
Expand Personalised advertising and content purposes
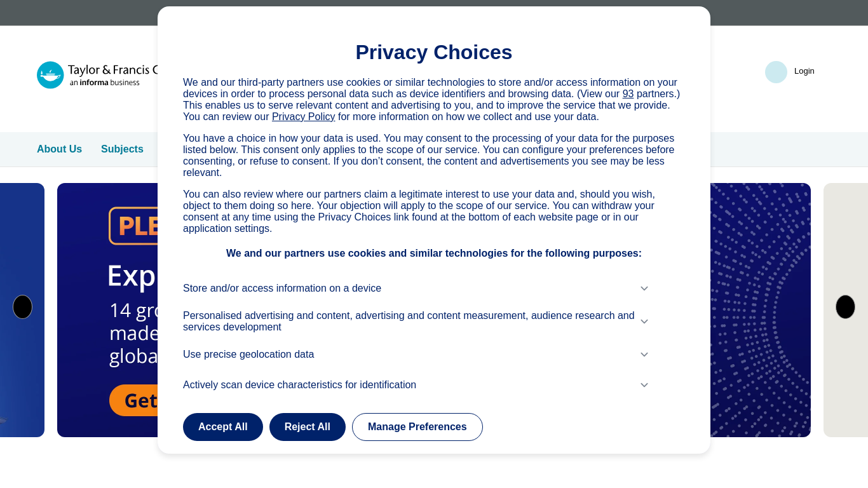416,322
